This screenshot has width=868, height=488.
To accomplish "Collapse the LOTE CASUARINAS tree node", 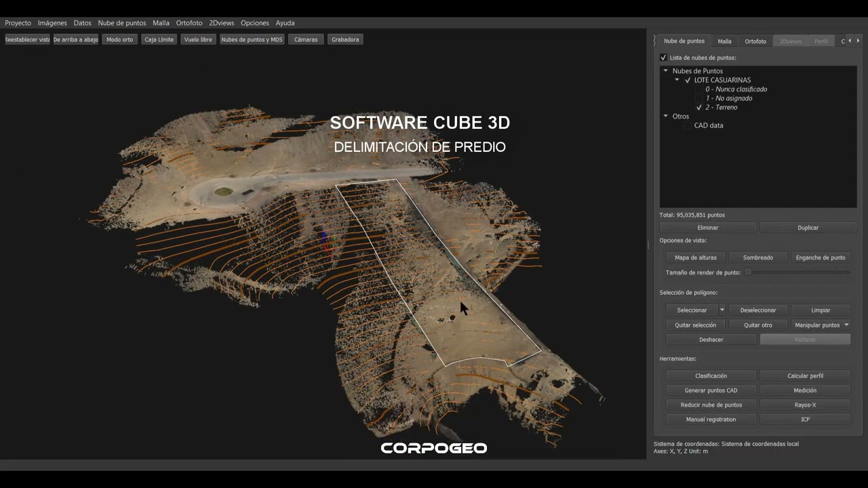I will [677, 80].
